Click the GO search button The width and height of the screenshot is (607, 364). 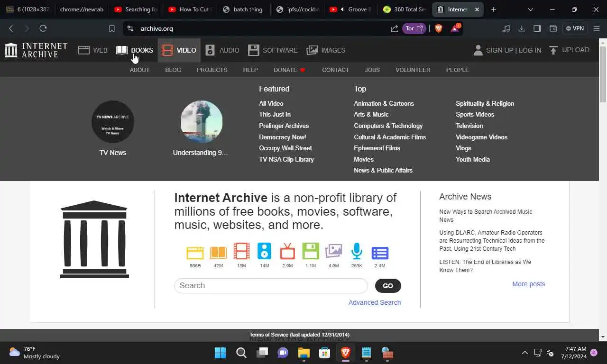[x=388, y=286]
